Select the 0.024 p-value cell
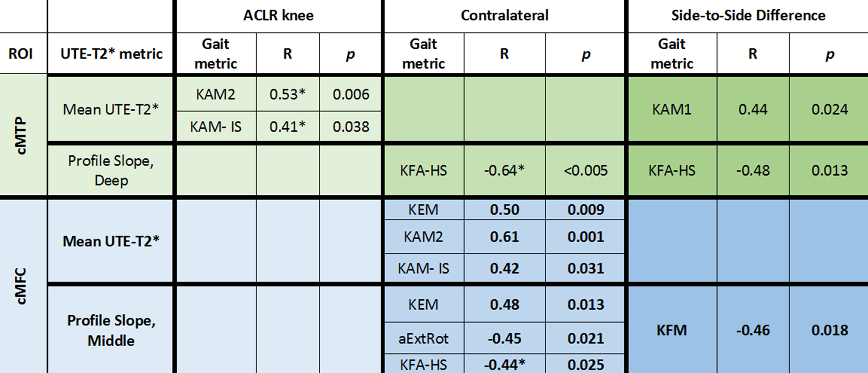 click(x=829, y=109)
